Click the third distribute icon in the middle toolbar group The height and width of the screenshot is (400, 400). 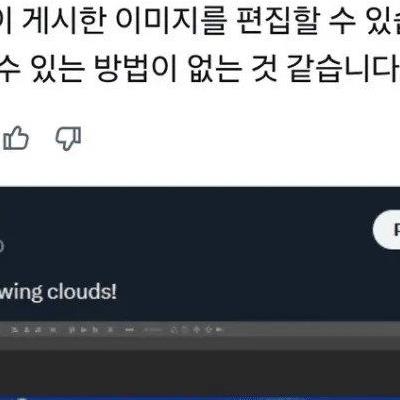(x=95, y=330)
